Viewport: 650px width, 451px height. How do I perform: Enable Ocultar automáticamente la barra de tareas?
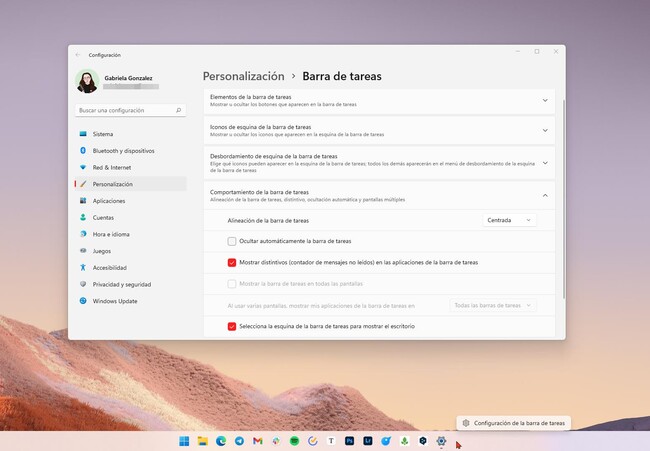232,241
